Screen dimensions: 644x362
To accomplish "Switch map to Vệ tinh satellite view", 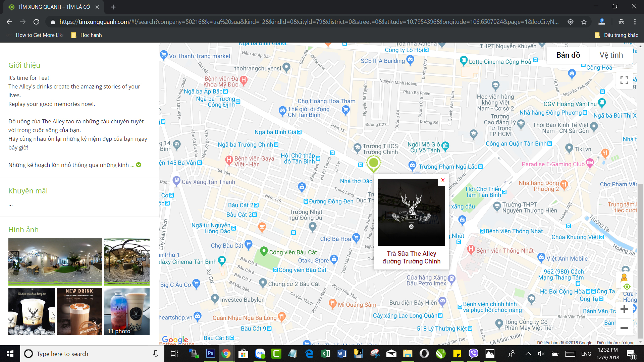I will coord(611,55).
